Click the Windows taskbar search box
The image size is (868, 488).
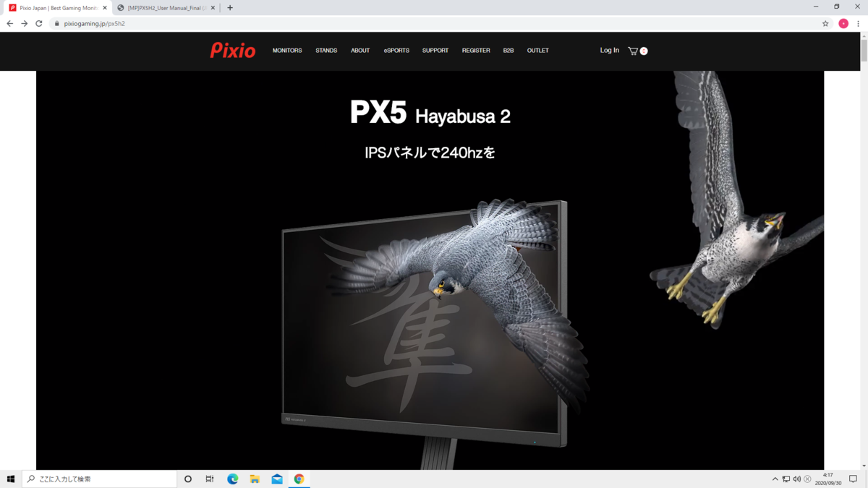[100, 479]
